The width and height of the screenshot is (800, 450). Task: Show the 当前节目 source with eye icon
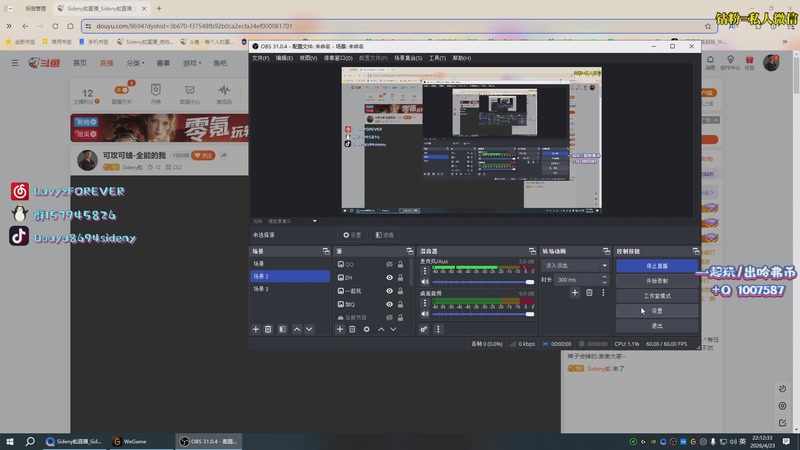[x=389, y=317]
